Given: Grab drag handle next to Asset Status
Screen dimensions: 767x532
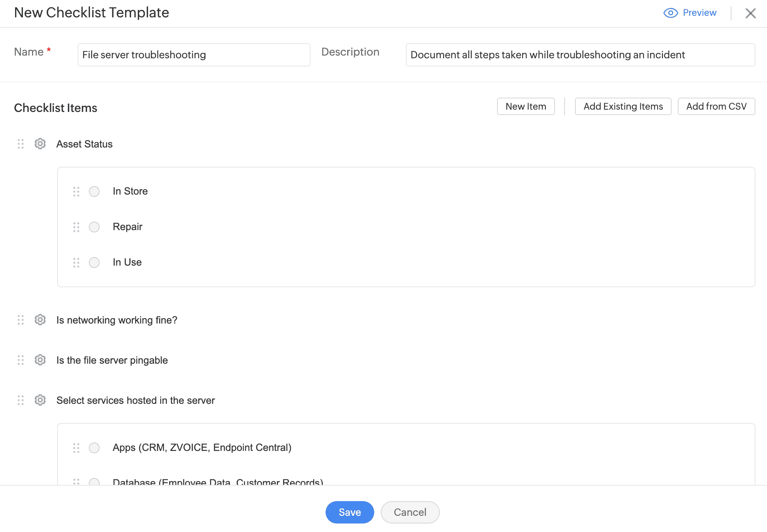Looking at the screenshot, I should 21,144.
